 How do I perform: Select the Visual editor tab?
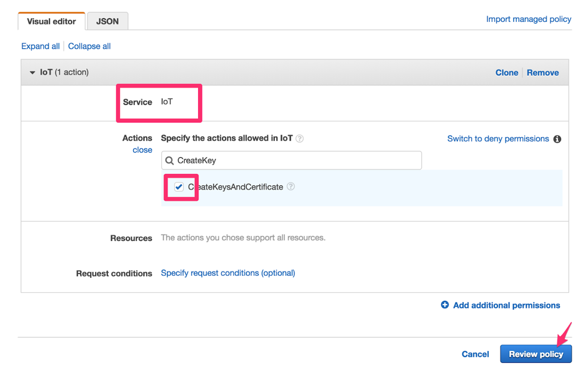tap(51, 21)
